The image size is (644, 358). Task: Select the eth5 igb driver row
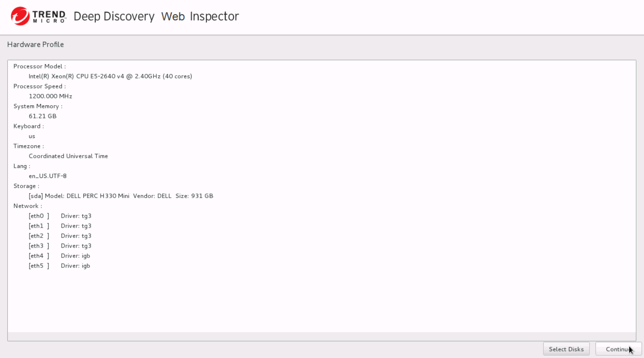pyautogui.click(x=60, y=266)
